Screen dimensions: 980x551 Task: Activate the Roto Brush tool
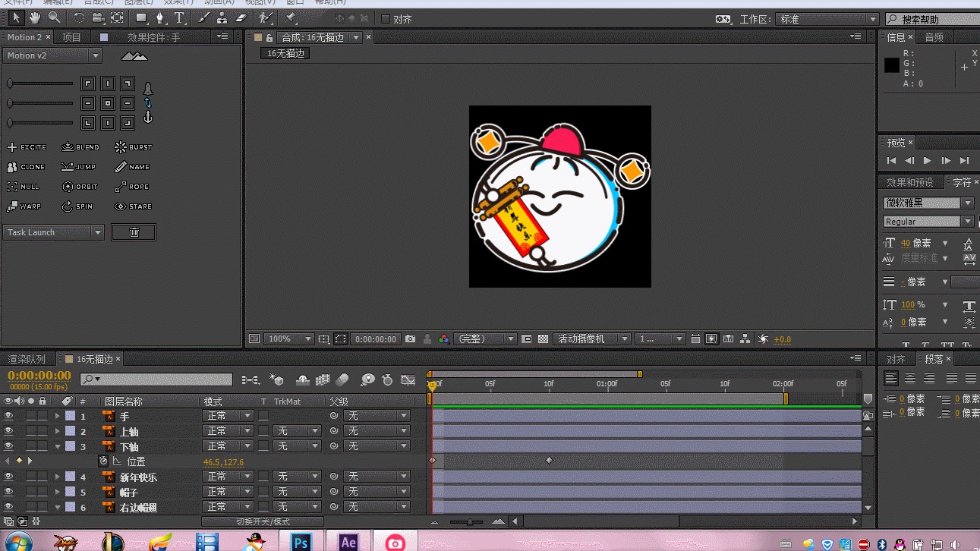point(266,17)
